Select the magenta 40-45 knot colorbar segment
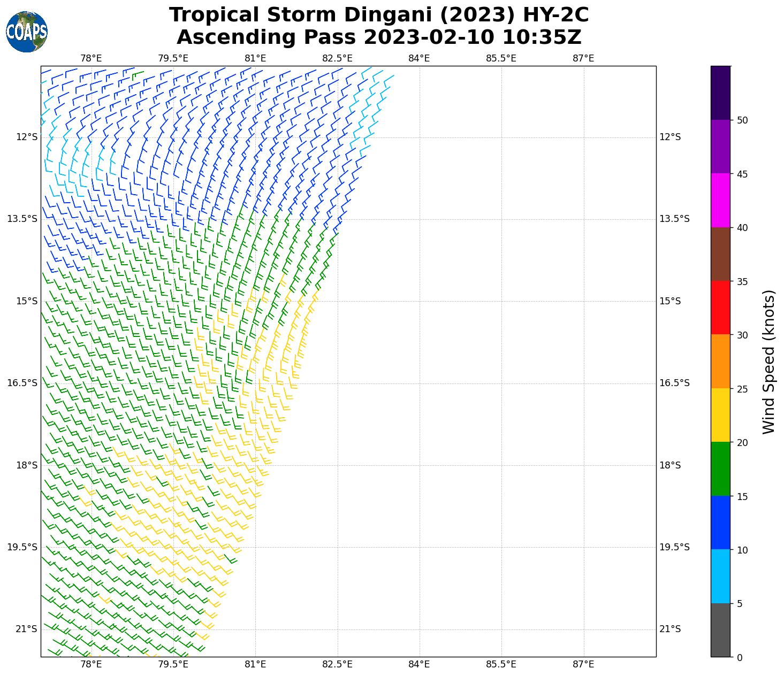The image size is (784, 676). pos(720,201)
